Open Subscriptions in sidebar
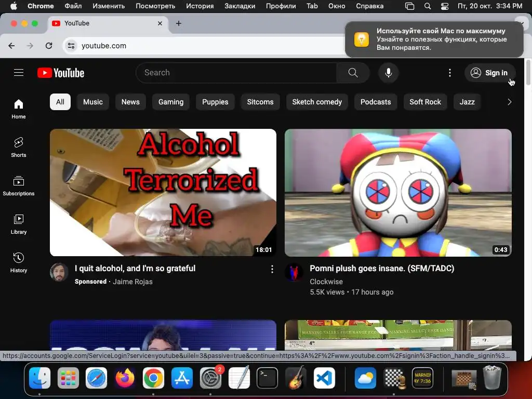532x399 pixels. click(x=19, y=185)
